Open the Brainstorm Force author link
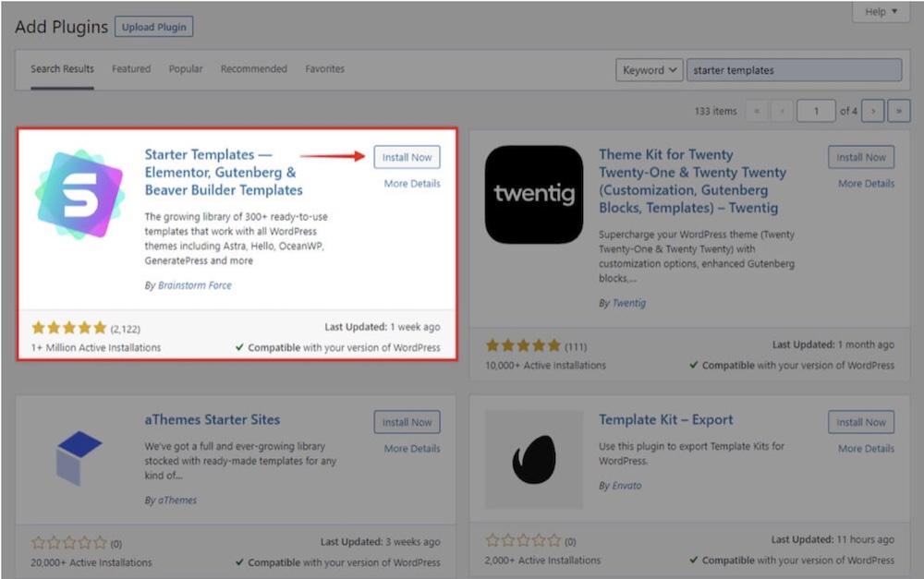 pyautogui.click(x=194, y=285)
